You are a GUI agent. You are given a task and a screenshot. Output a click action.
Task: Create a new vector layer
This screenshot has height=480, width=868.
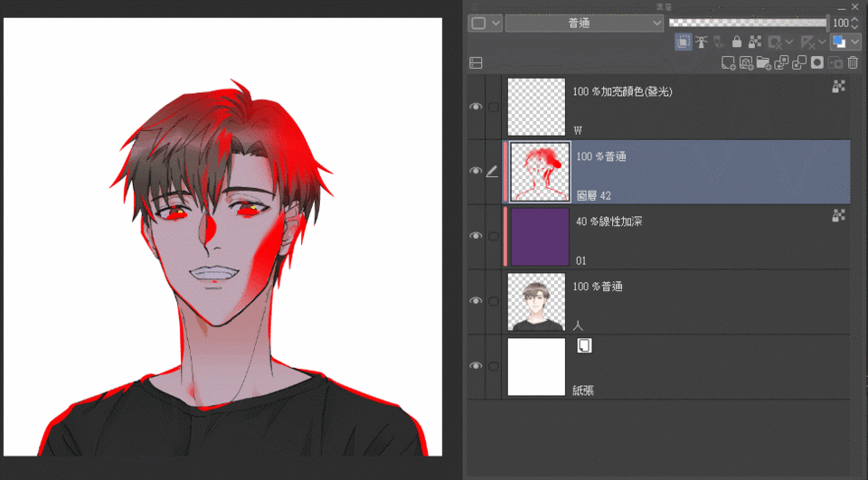click(746, 63)
